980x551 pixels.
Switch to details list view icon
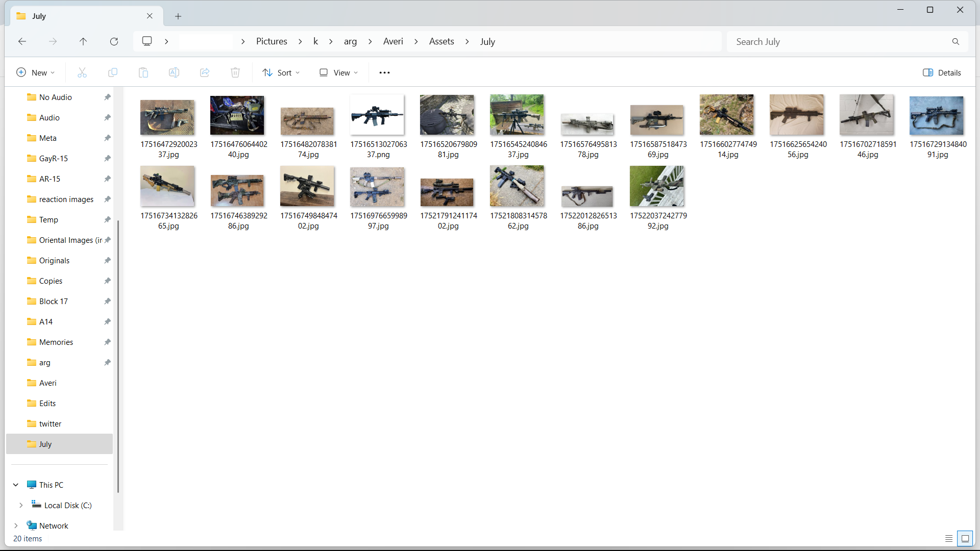(x=949, y=538)
